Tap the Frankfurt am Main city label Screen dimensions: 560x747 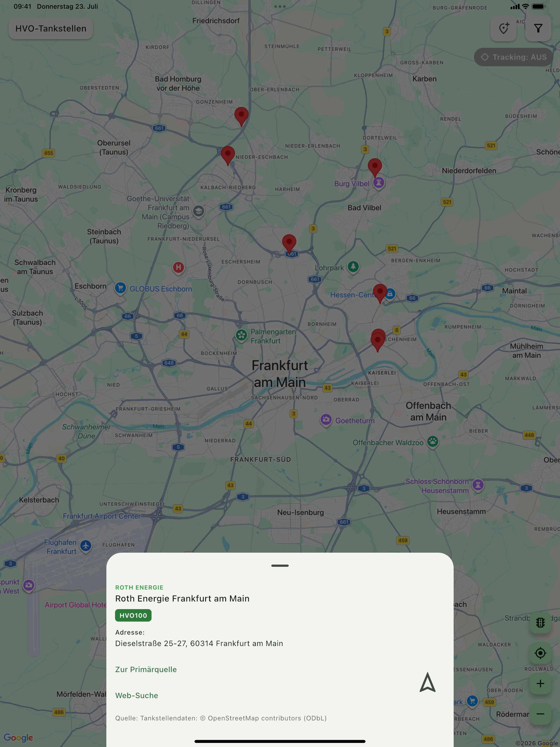(280, 374)
